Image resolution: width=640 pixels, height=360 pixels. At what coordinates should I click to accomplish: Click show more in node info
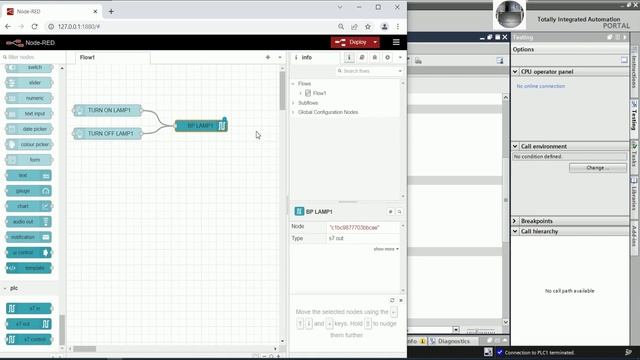[x=386, y=249]
